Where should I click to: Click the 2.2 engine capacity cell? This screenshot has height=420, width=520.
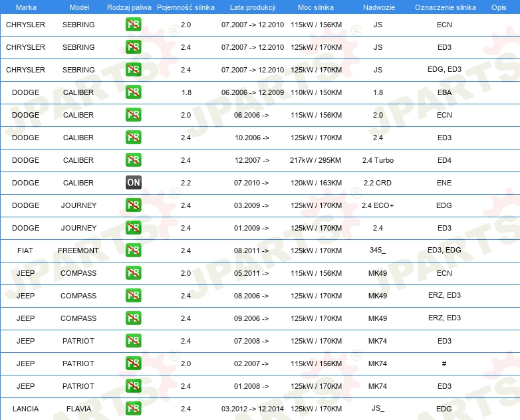[186, 183]
